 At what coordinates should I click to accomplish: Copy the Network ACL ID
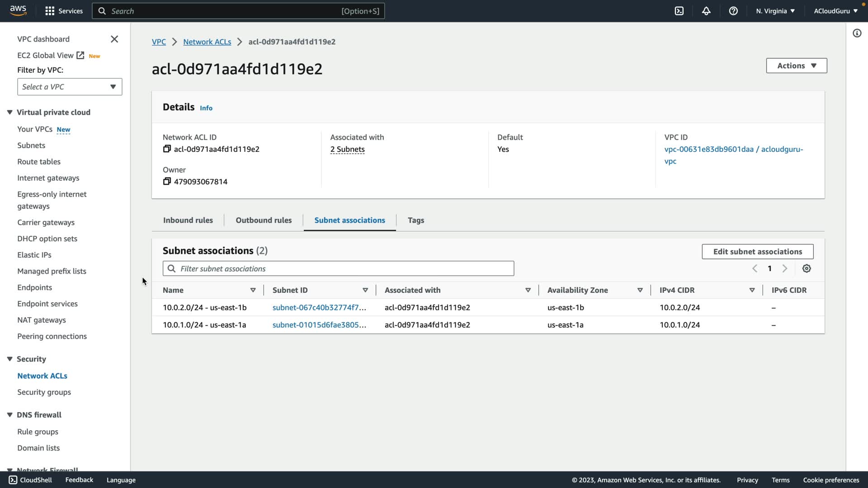pos(167,149)
